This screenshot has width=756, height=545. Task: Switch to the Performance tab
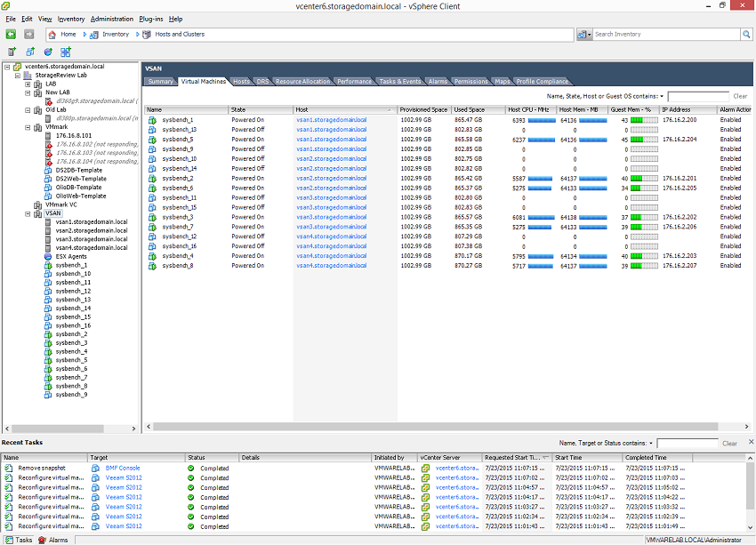click(354, 82)
